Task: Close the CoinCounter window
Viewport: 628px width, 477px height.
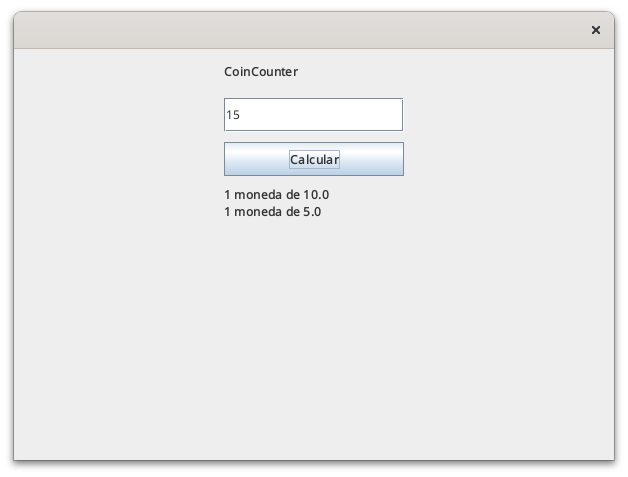Action: 596,30
